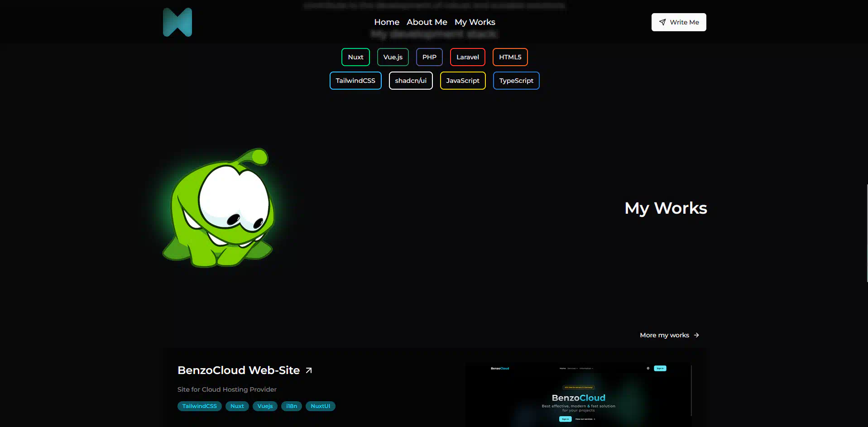
Task: Go to Home in the navigation
Action: pyautogui.click(x=387, y=22)
